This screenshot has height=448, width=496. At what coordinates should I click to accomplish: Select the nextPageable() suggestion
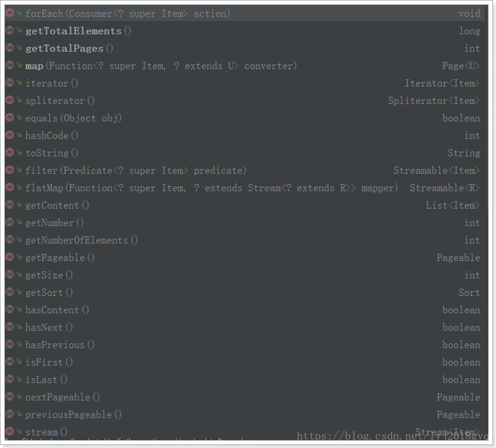[x=244, y=397]
